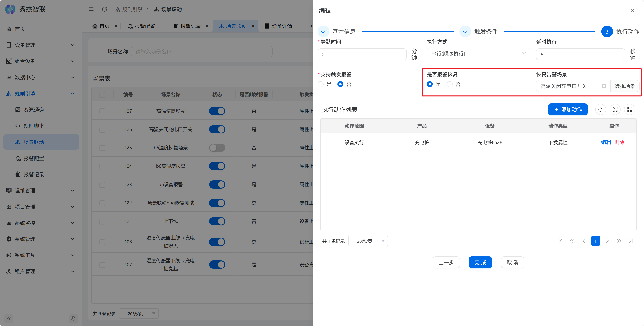Open the 20条/页 page size dropdown in drawer
The width and height of the screenshot is (644, 326).
point(368,241)
